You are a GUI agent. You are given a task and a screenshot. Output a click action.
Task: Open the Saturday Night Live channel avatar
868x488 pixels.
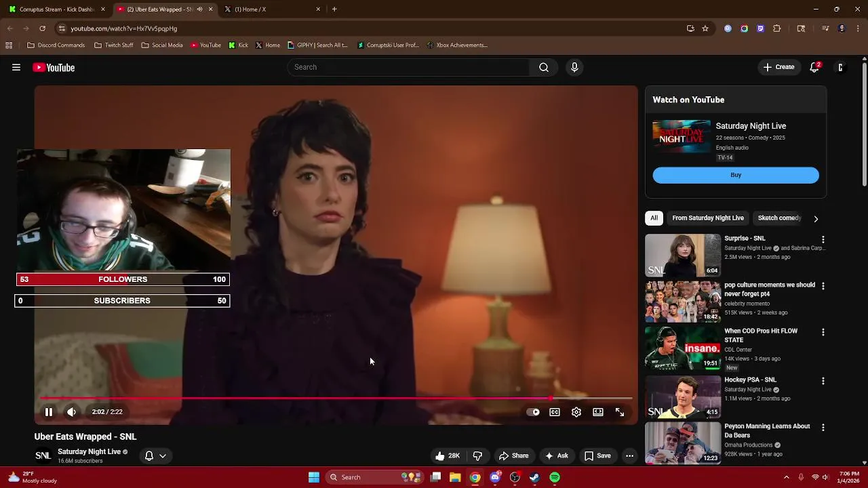click(43, 455)
